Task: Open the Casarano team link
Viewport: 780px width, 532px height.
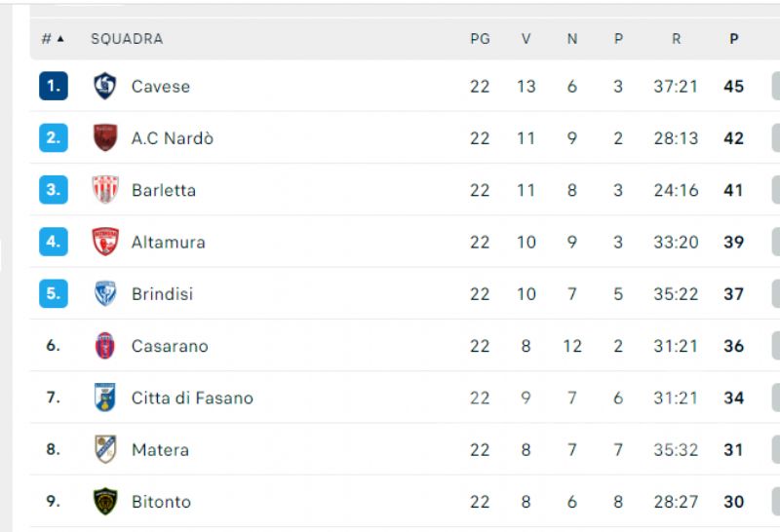Action: pyautogui.click(x=170, y=346)
